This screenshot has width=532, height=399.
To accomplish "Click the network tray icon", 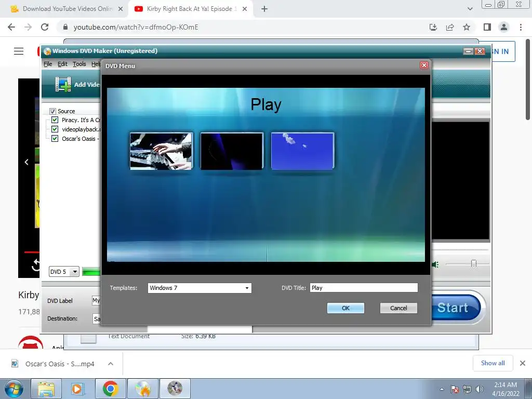I will pyautogui.click(x=467, y=389).
